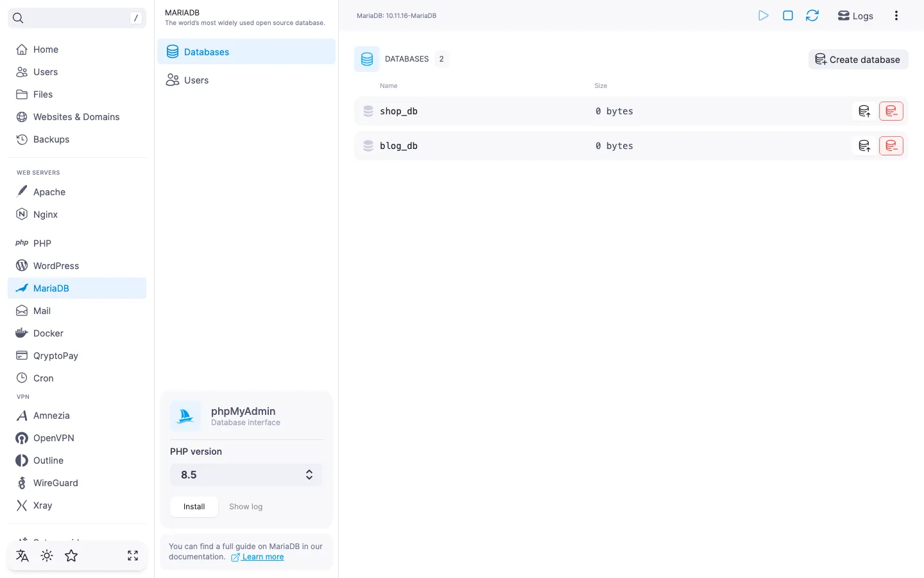This screenshot has width=924, height=578.
Task: Open the Files section
Action: pyautogui.click(x=77, y=94)
